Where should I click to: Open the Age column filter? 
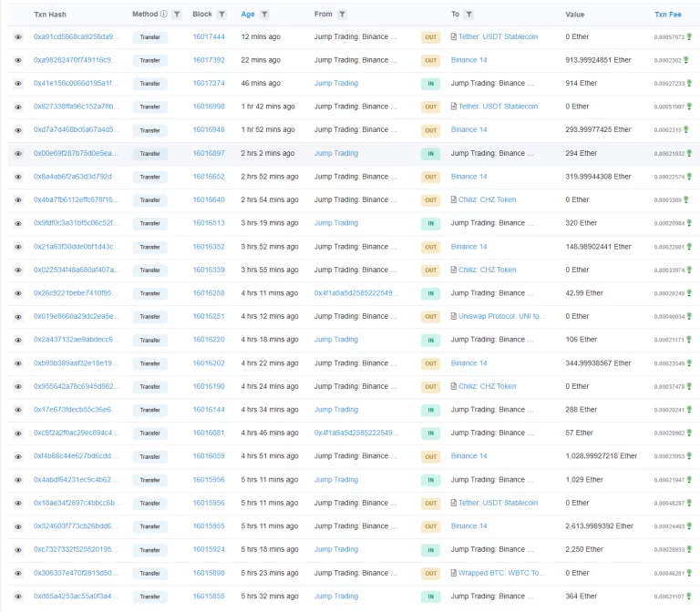click(264, 15)
